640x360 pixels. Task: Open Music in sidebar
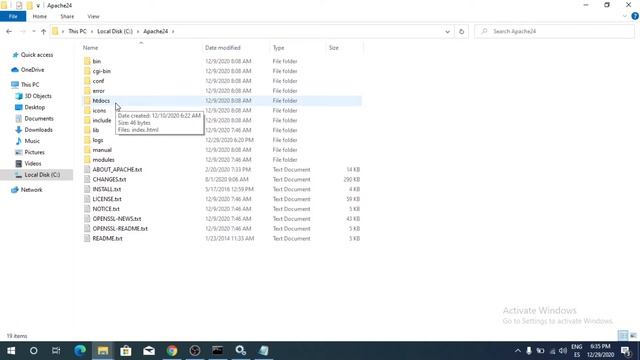(27, 141)
